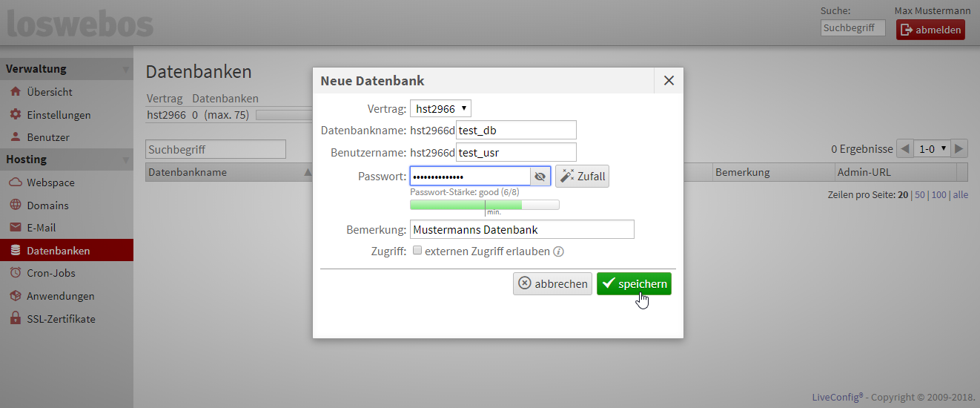Open Anwendungen in the sidebar menu

(60, 296)
